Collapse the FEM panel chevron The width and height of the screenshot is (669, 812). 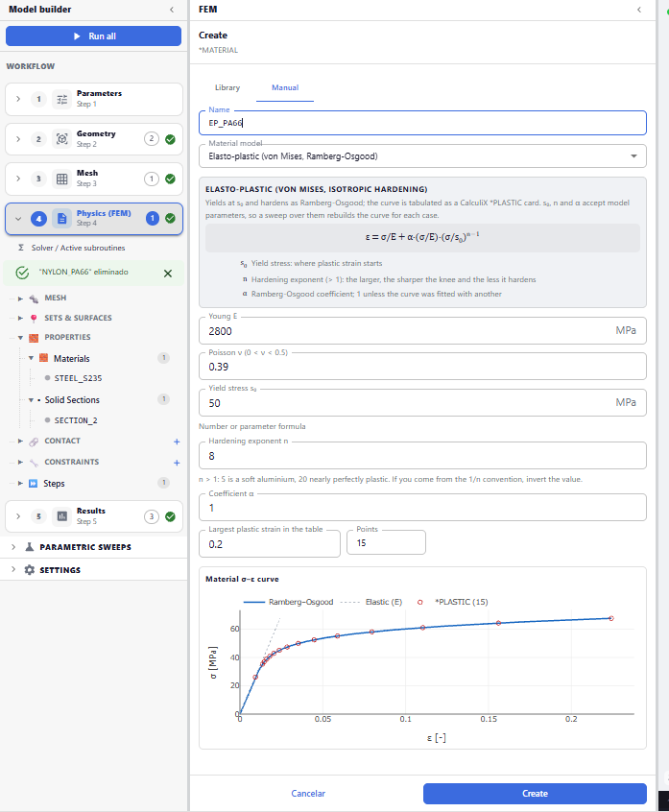pyautogui.click(x=639, y=10)
